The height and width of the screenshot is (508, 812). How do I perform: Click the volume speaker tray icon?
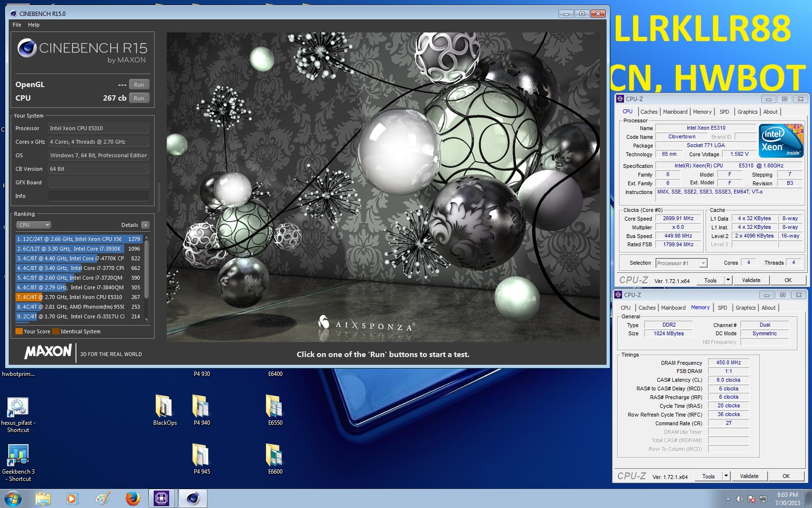[x=739, y=499]
